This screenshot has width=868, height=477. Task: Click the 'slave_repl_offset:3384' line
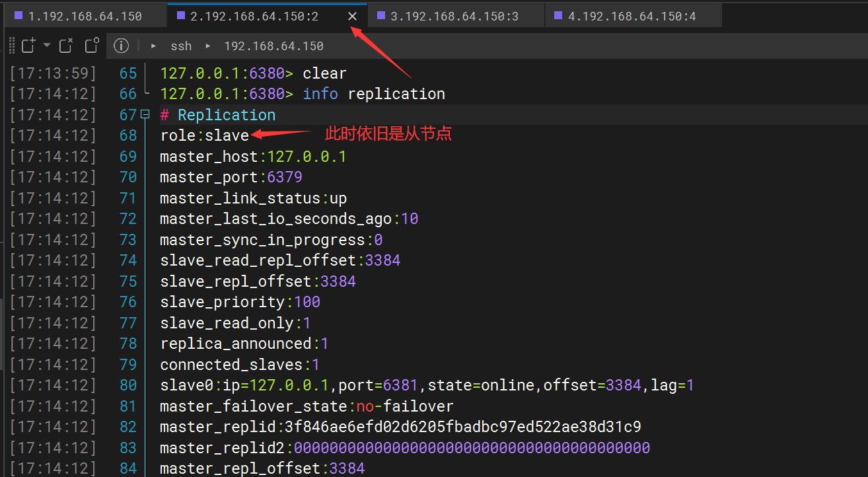click(258, 281)
